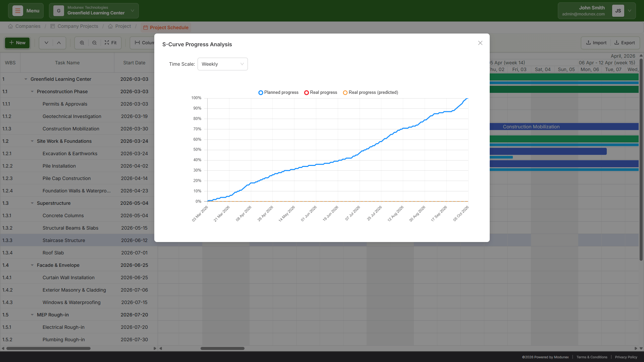Collapse the Site Work & Foundations group
Screen dimensions: 644x362
(x=32, y=141)
